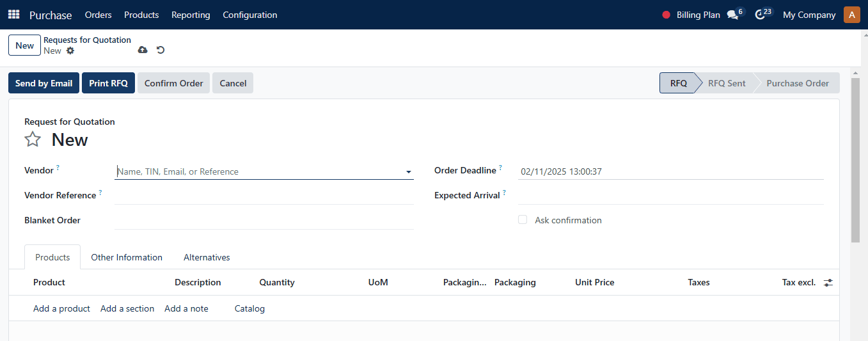Image resolution: width=868 pixels, height=341 pixels.
Task: Focus the Vendor Reference input field
Action: pos(264,195)
